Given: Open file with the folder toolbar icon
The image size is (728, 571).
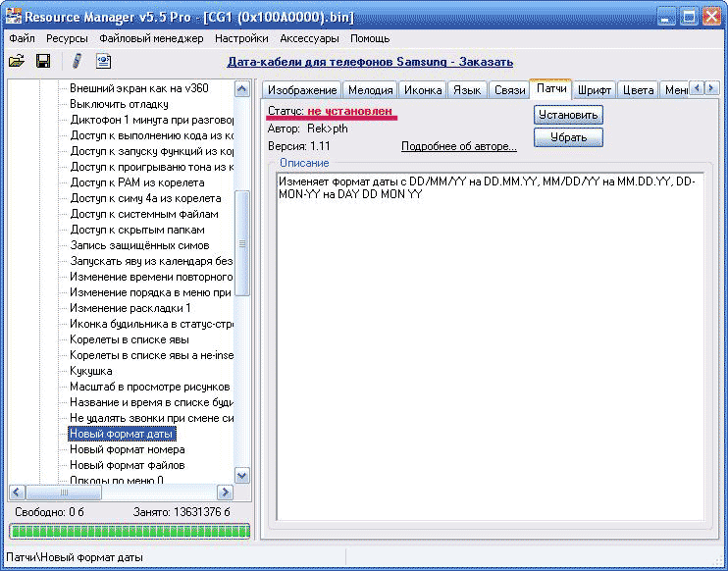Looking at the screenshot, I should point(17,61).
